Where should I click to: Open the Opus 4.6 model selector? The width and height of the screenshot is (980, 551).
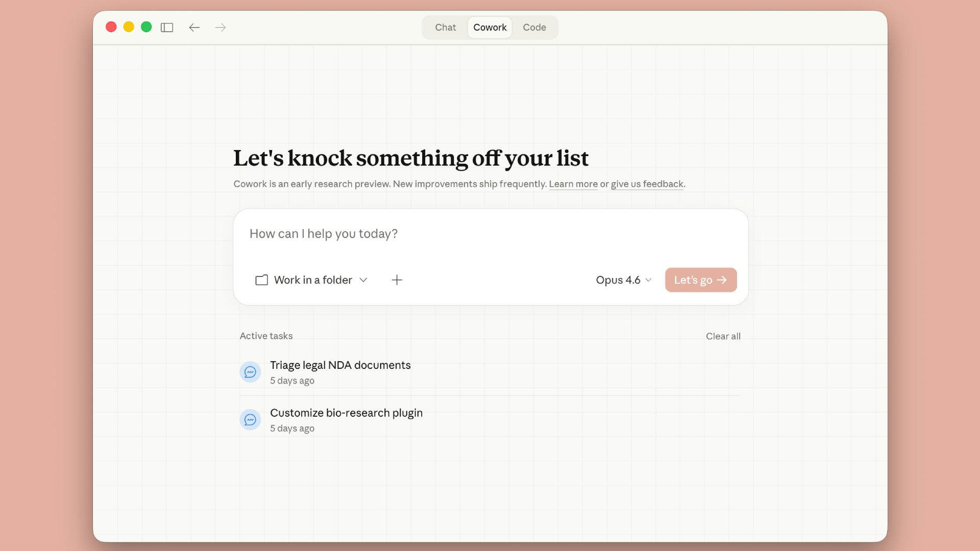[623, 280]
